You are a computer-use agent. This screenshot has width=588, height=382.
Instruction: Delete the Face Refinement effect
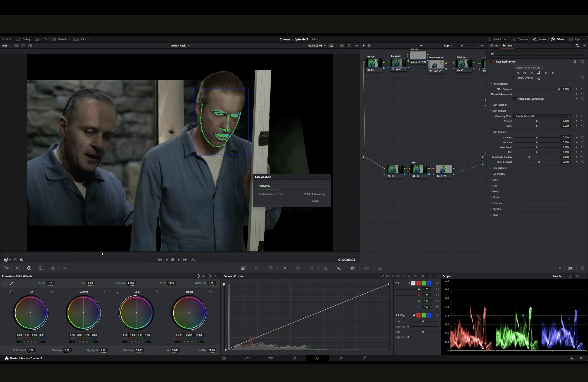[575, 62]
